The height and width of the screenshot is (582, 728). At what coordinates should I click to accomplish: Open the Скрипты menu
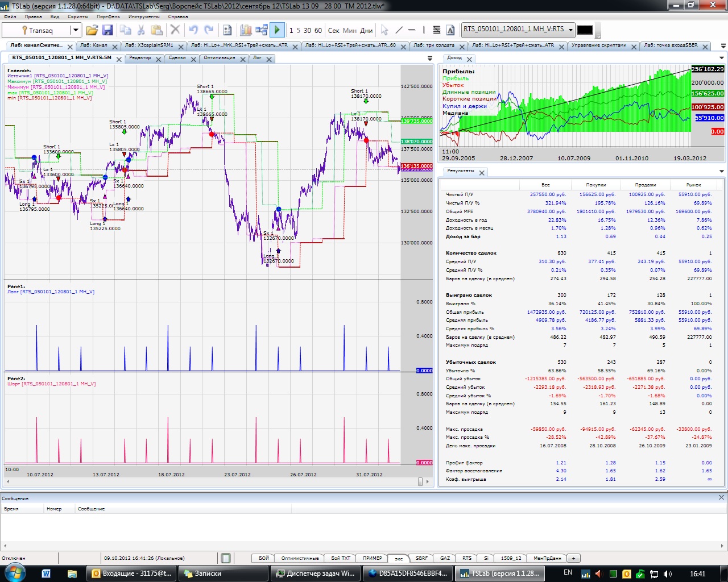pyautogui.click(x=78, y=16)
